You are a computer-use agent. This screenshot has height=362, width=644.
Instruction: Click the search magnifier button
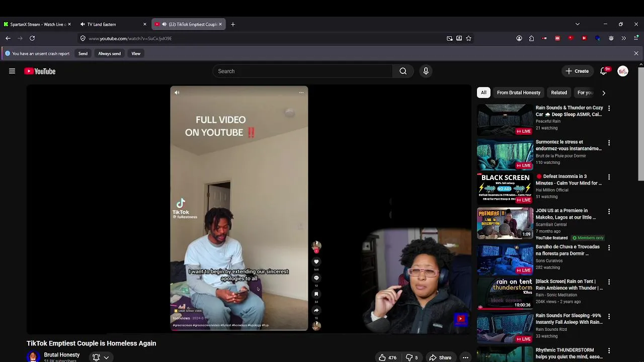pos(403,71)
